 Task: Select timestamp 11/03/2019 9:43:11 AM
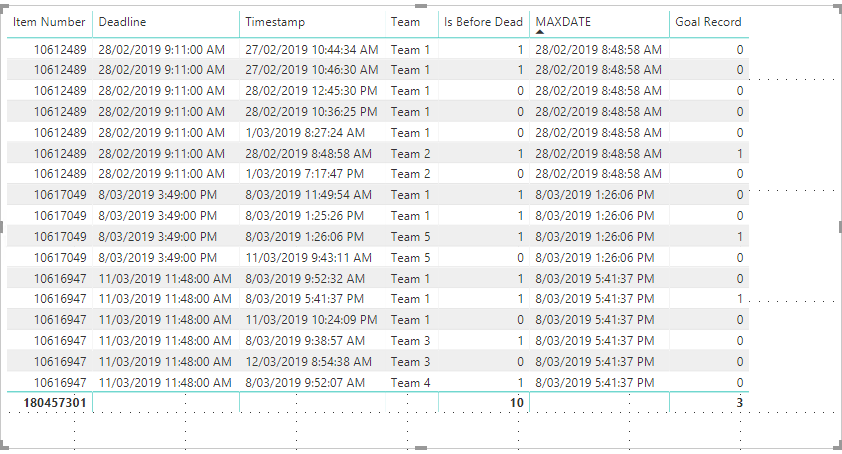pos(308,258)
